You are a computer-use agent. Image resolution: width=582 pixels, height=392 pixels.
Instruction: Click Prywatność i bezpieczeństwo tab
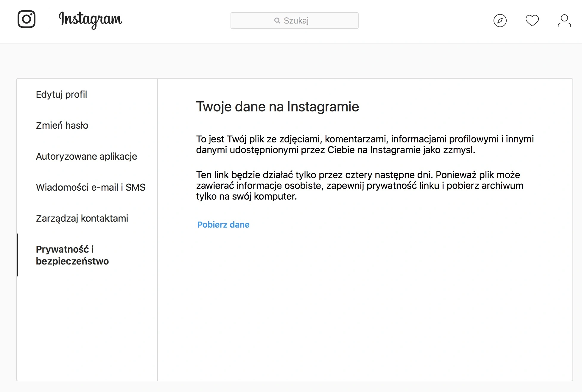click(x=72, y=255)
